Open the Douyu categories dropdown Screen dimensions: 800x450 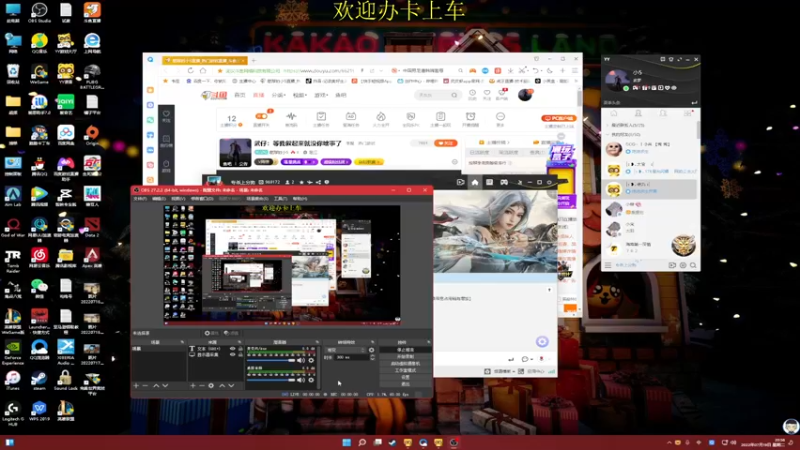[278, 95]
